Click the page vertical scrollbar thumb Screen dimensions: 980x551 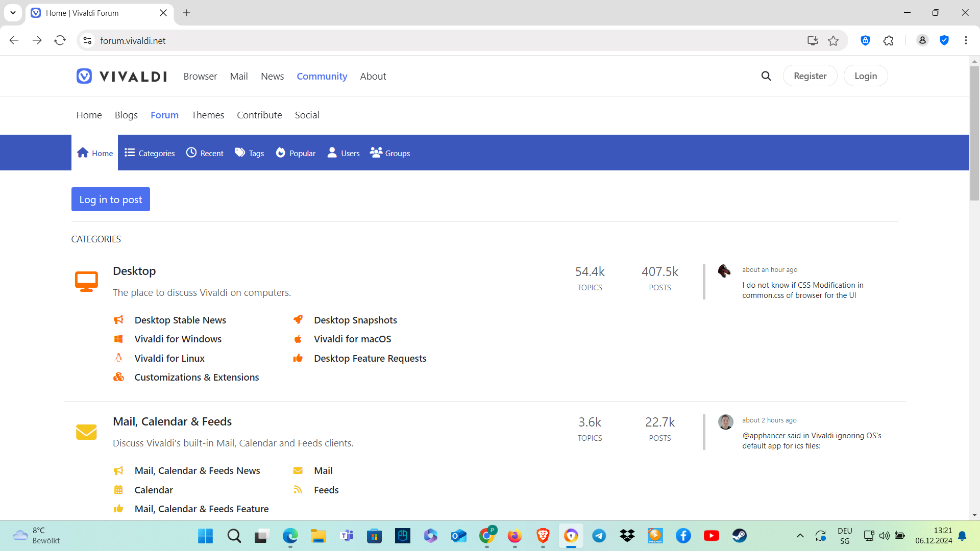click(x=974, y=133)
